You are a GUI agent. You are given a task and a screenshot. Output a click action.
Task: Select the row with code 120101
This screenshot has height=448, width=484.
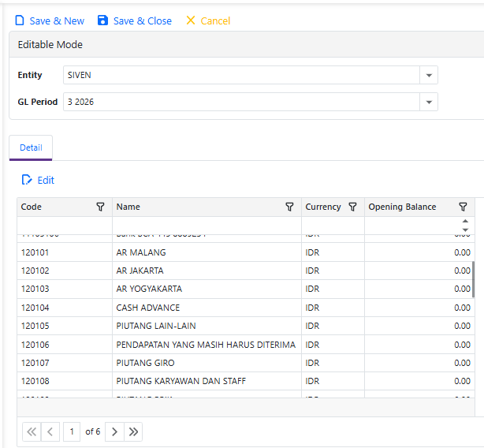point(246,252)
